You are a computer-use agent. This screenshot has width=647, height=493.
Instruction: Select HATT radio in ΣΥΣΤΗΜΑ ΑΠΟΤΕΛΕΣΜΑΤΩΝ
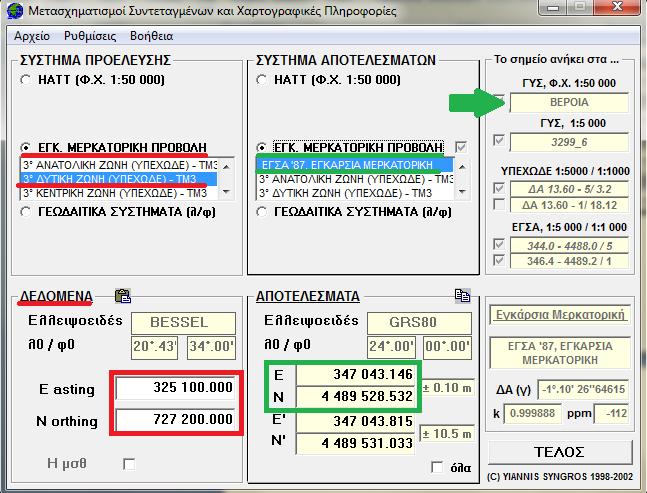coord(261,80)
